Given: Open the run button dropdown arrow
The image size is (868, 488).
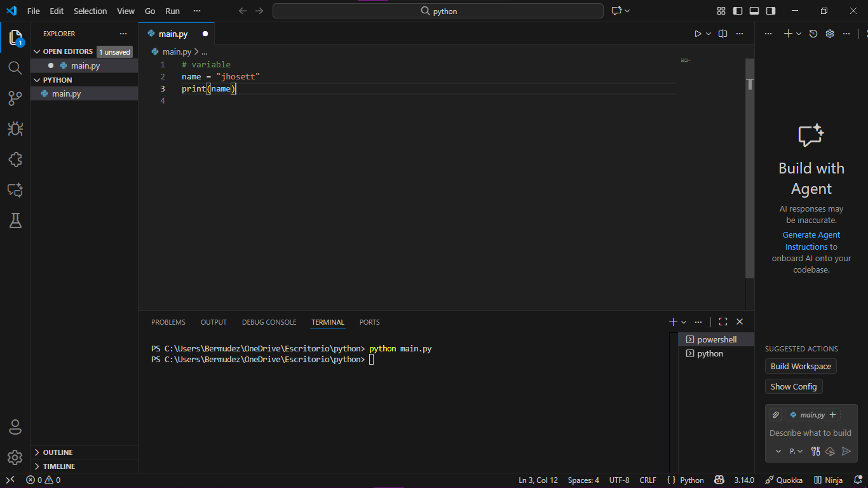Looking at the screenshot, I should click(709, 34).
